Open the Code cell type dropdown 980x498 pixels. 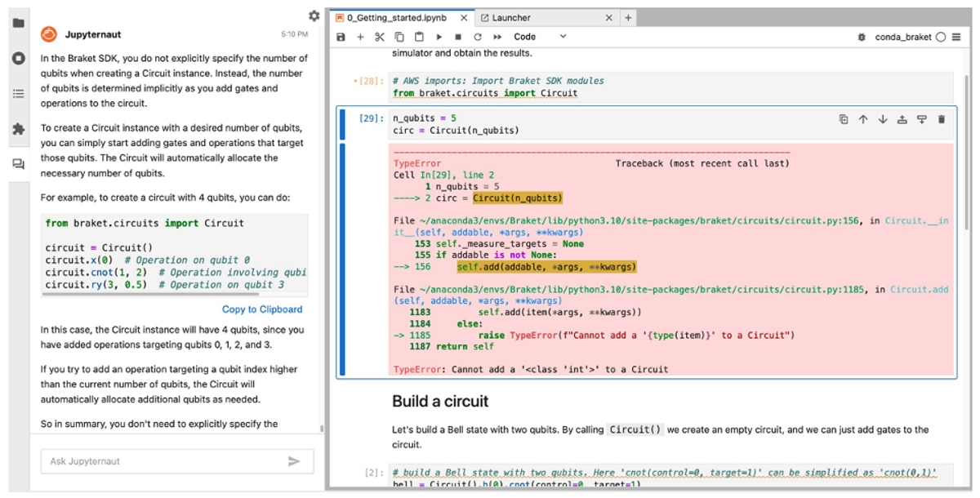540,37
